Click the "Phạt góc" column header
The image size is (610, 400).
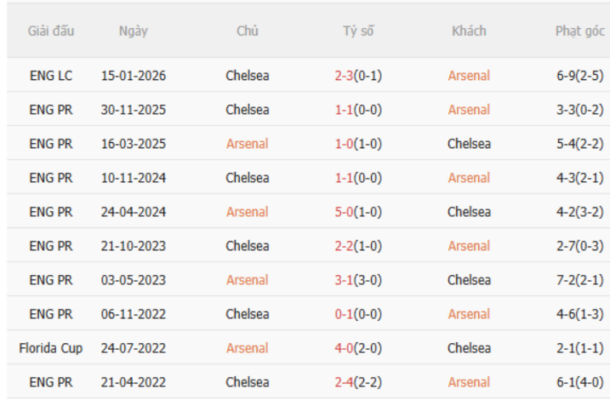(579, 31)
